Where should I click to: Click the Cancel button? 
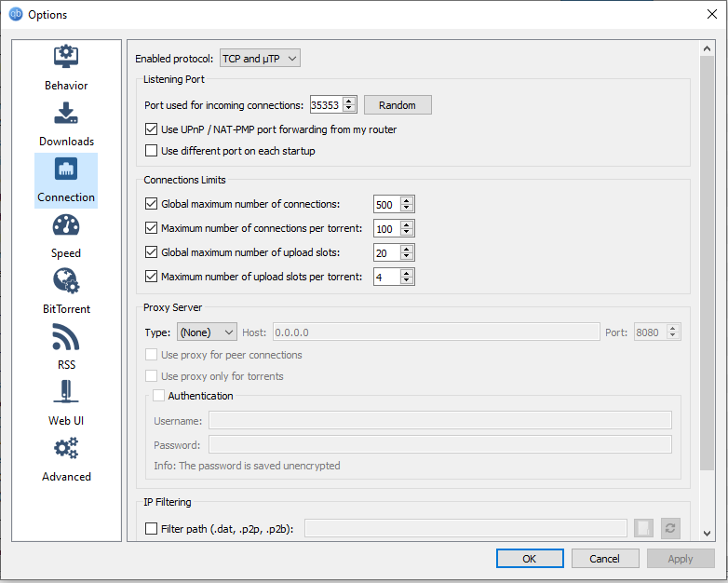[x=605, y=559]
